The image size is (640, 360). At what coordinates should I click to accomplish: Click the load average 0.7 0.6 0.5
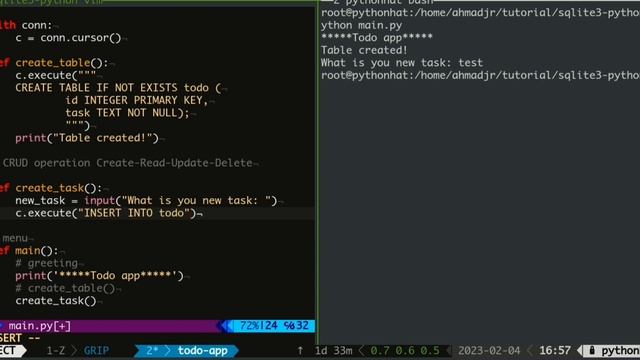(x=405, y=350)
